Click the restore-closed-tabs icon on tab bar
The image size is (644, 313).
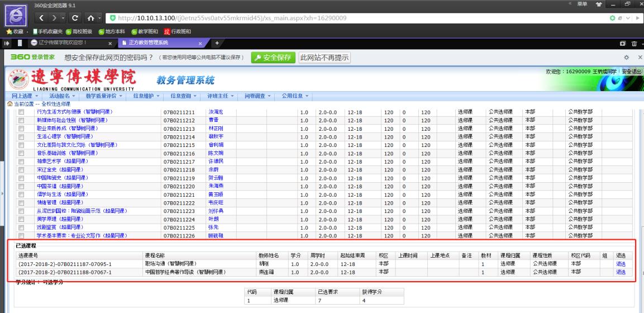623,44
